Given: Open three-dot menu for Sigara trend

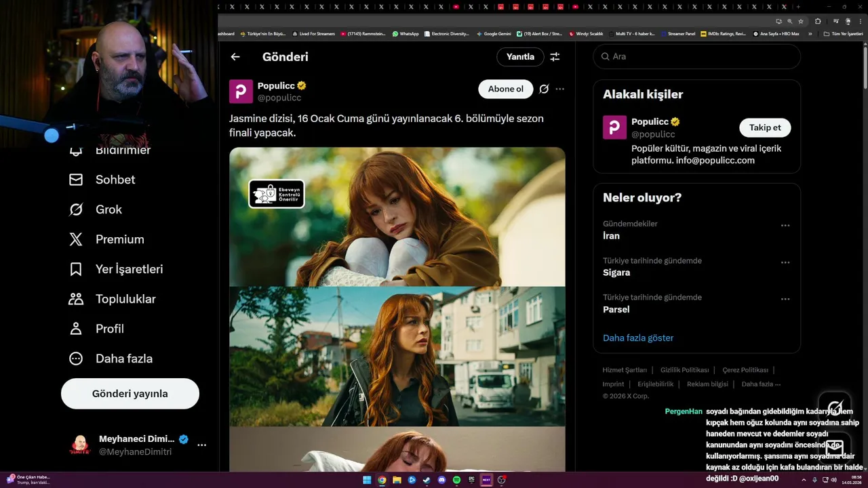Looking at the screenshot, I should (785, 262).
